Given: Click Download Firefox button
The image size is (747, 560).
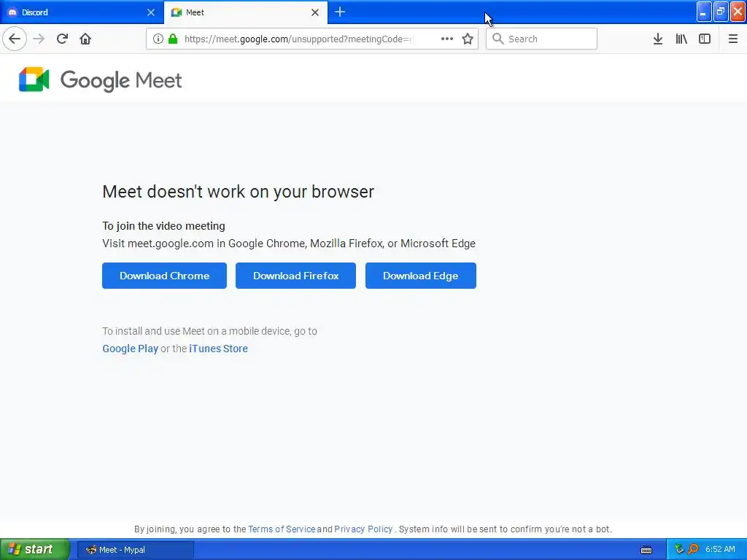Looking at the screenshot, I should [296, 276].
